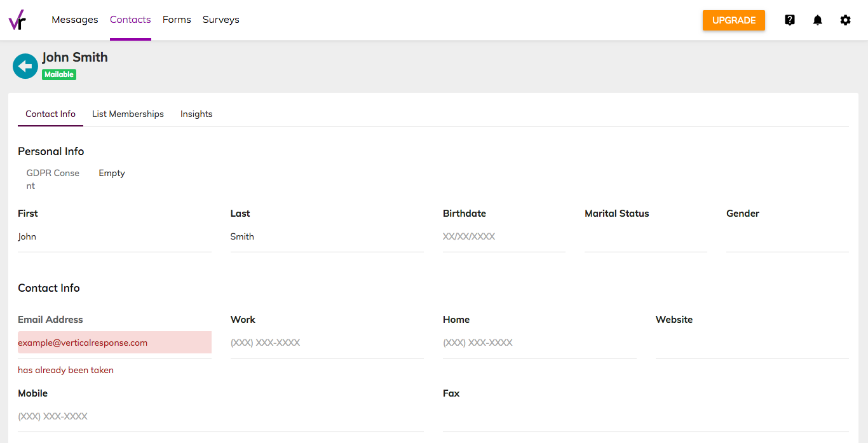Go back using the teal arrow button
868x443 pixels.
(x=25, y=66)
